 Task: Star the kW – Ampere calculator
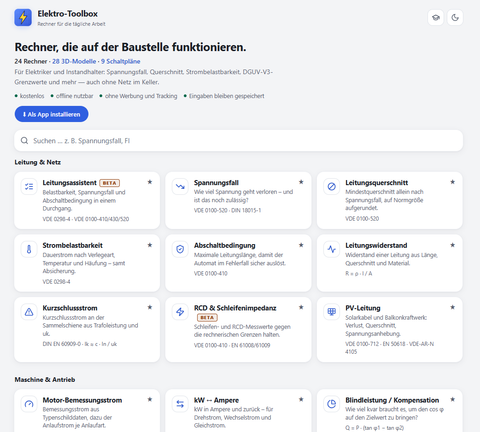point(301,399)
